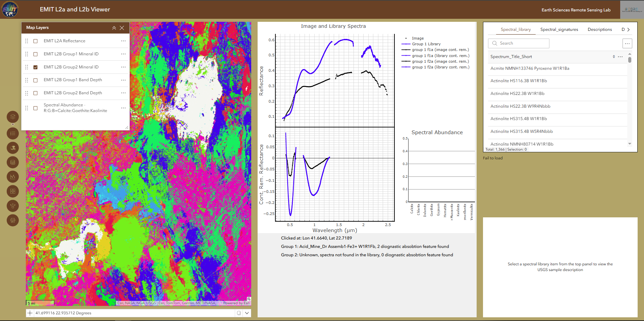This screenshot has height=321, width=644.
Task: Enable EMIT L2A Reflectance layer checkbox
Action: click(x=36, y=41)
